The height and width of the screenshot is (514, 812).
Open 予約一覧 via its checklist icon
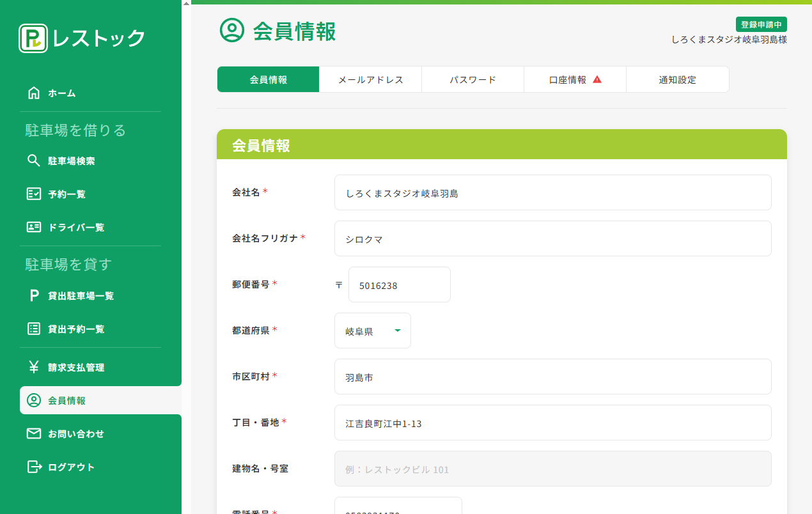tap(34, 194)
